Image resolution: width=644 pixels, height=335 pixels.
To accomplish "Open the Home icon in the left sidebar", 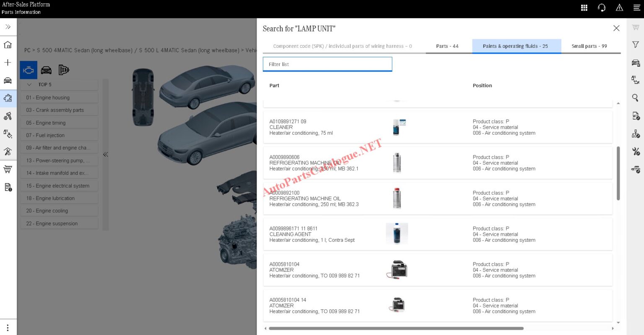I will coord(8,45).
